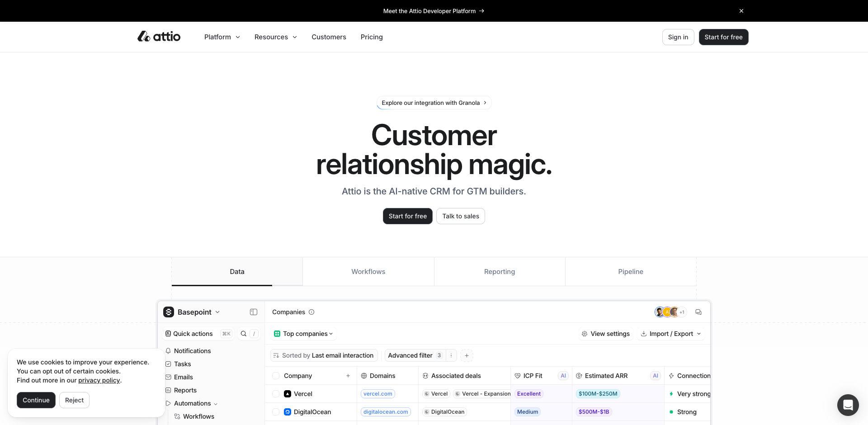Click the Medium ICP Fit tag

pos(528,412)
